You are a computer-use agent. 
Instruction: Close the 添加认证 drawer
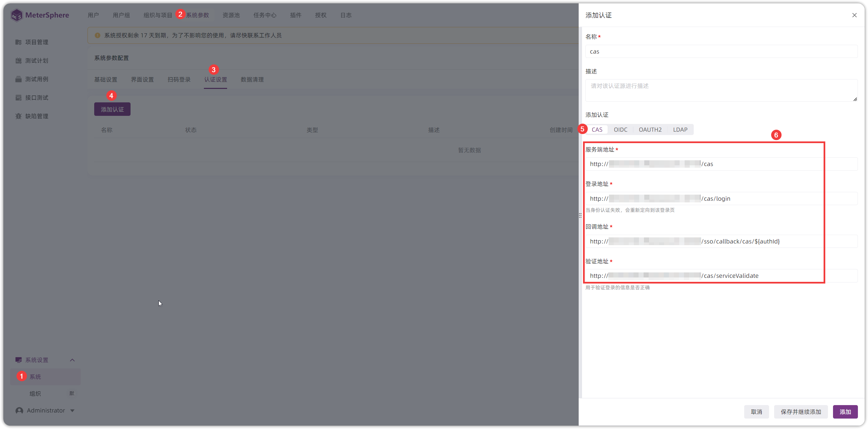pos(854,15)
